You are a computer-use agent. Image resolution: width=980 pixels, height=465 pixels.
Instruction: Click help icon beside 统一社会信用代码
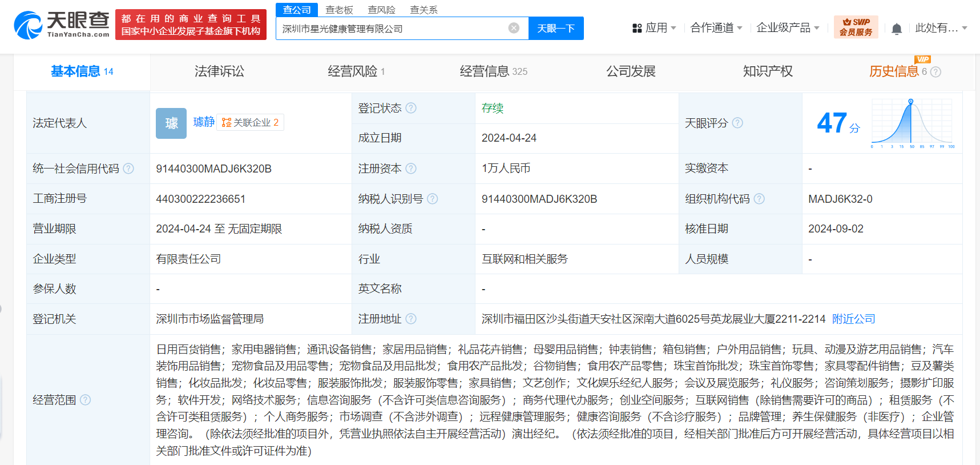coord(128,169)
